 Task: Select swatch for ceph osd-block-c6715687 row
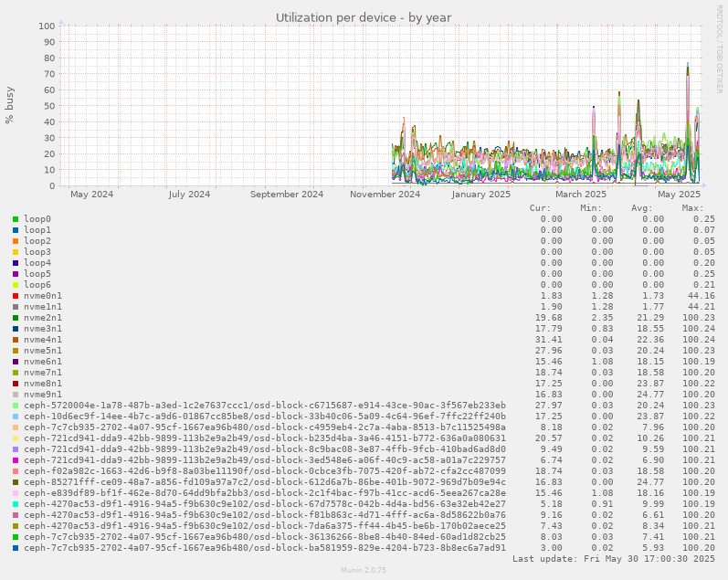(16, 406)
